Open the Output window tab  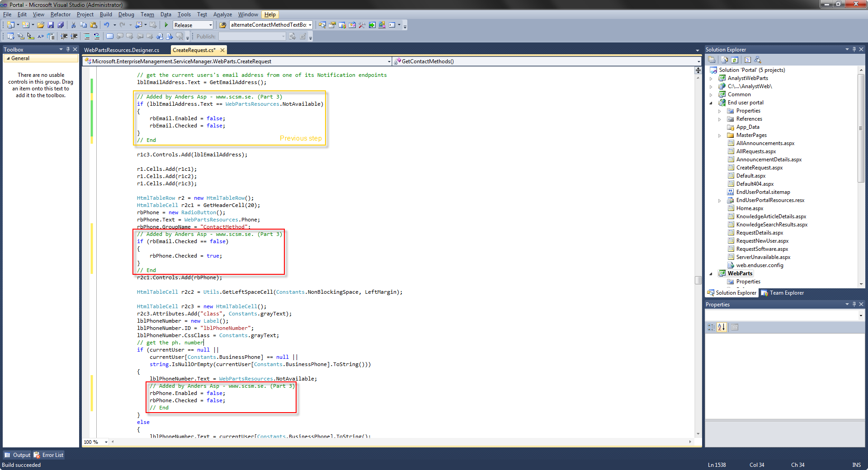coord(17,455)
